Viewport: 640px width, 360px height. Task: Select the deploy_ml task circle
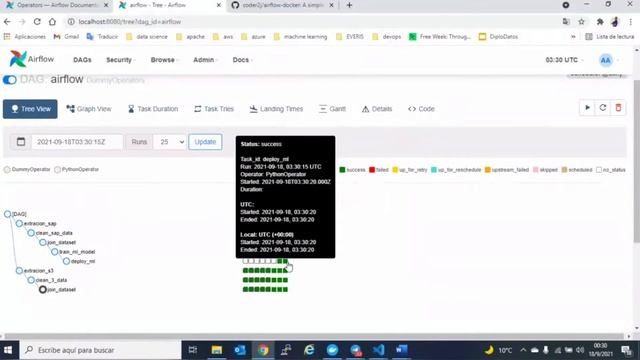click(67, 261)
